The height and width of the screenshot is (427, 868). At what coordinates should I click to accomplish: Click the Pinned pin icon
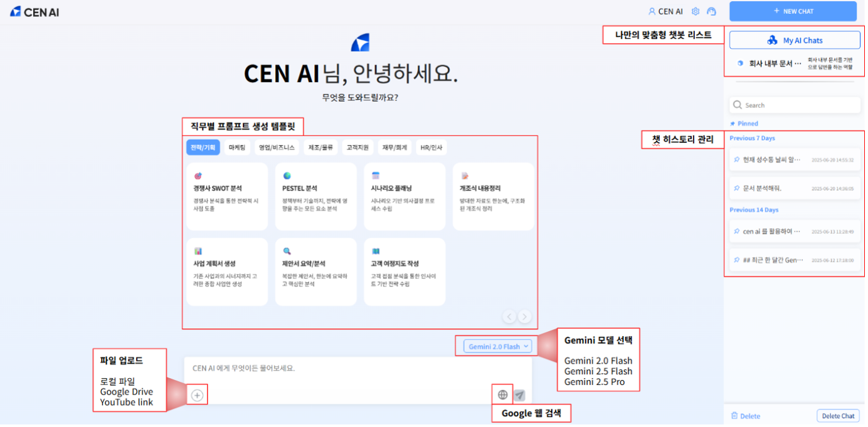[x=733, y=124]
